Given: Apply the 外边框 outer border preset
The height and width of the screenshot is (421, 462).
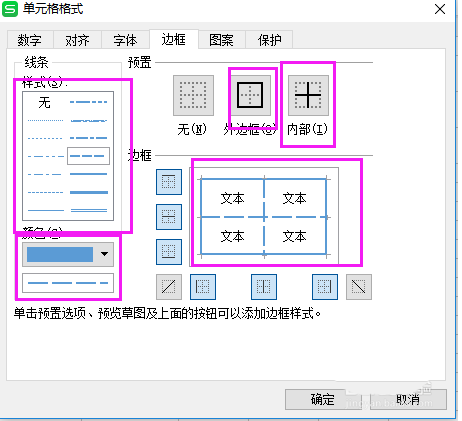Looking at the screenshot, I should [250, 95].
